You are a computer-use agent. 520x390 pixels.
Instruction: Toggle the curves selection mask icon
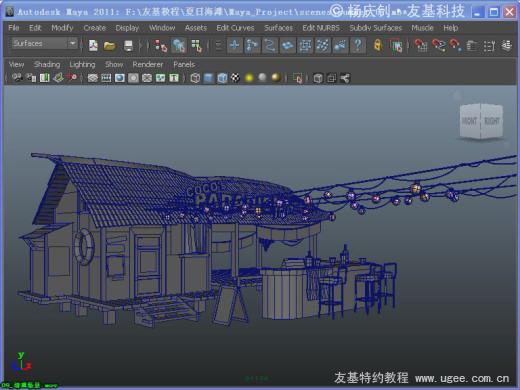(270, 45)
